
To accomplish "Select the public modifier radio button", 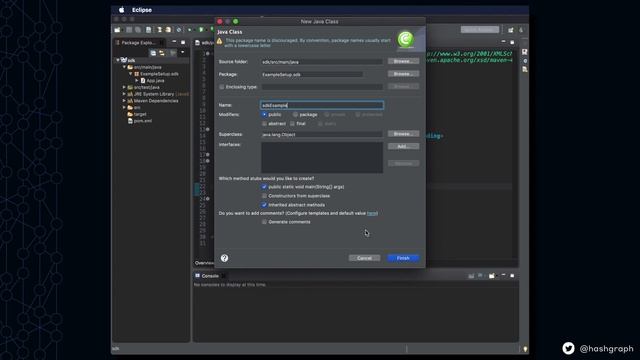I will (x=264, y=115).
